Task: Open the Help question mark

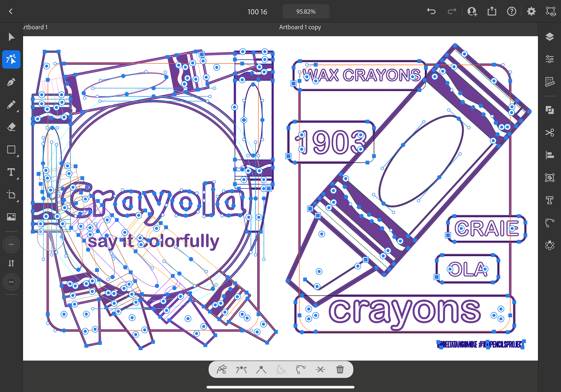Action: 512,11
